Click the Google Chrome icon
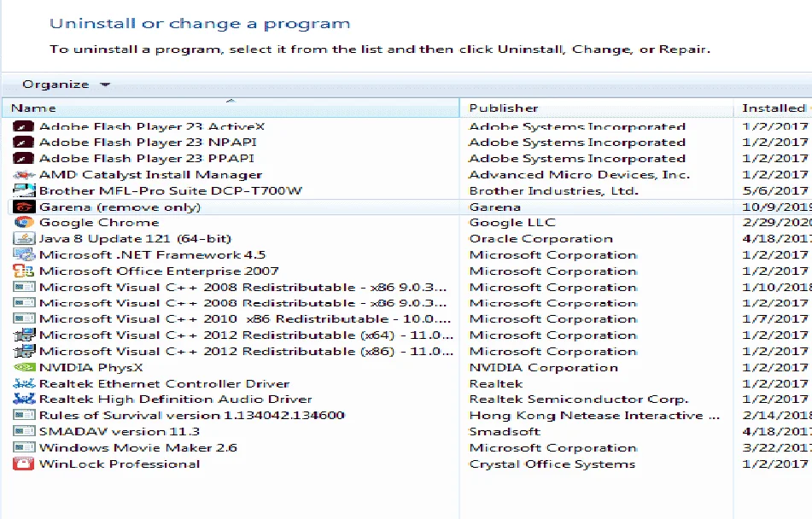Viewport: 812px width, 519px height. tap(23, 222)
